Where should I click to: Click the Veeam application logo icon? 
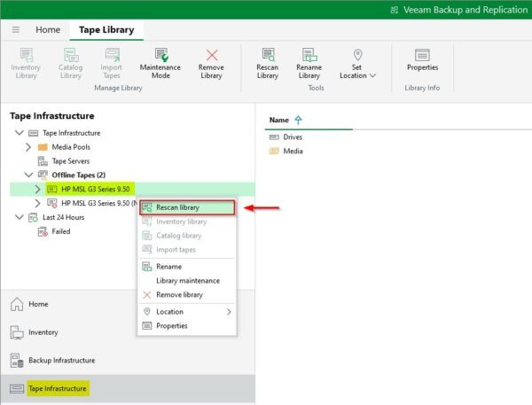[x=394, y=10]
